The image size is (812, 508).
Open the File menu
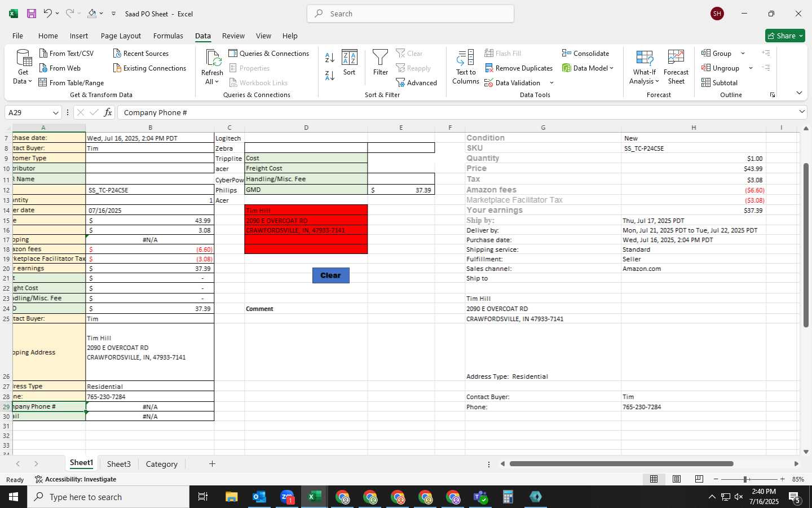coord(18,36)
